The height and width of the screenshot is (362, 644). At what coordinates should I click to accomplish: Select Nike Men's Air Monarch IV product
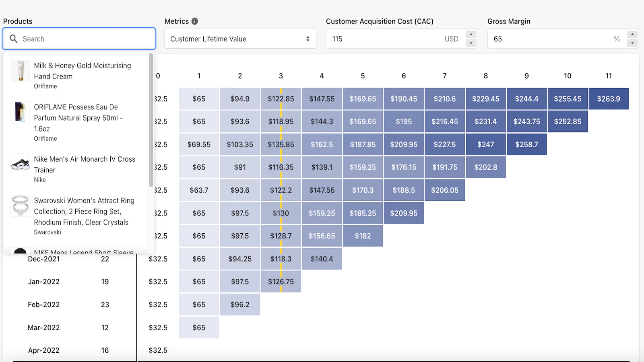click(x=85, y=165)
